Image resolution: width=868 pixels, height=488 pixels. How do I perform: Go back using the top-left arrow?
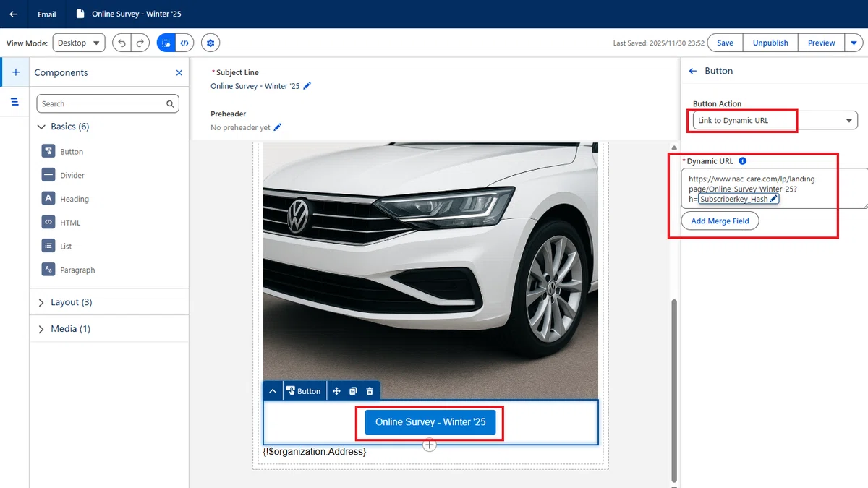(13, 14)
